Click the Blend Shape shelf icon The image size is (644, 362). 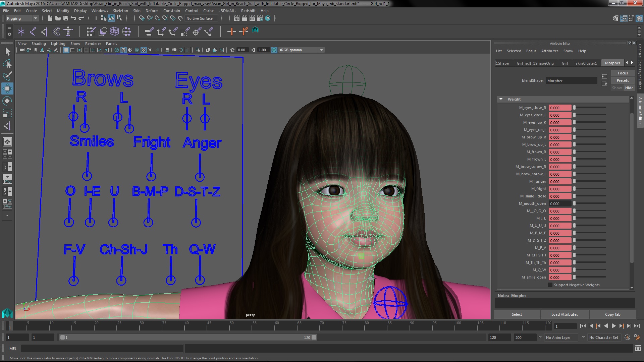103,32
